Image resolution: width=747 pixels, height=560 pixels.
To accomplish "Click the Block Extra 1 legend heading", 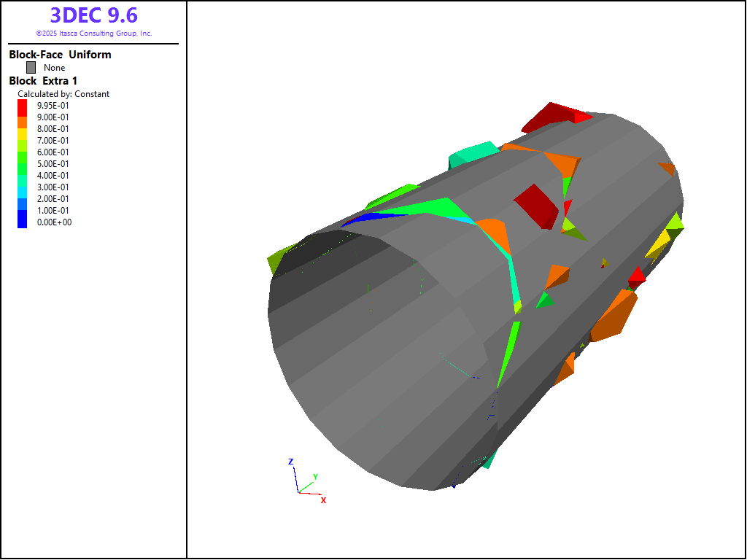I will click(x=43, y=81).
